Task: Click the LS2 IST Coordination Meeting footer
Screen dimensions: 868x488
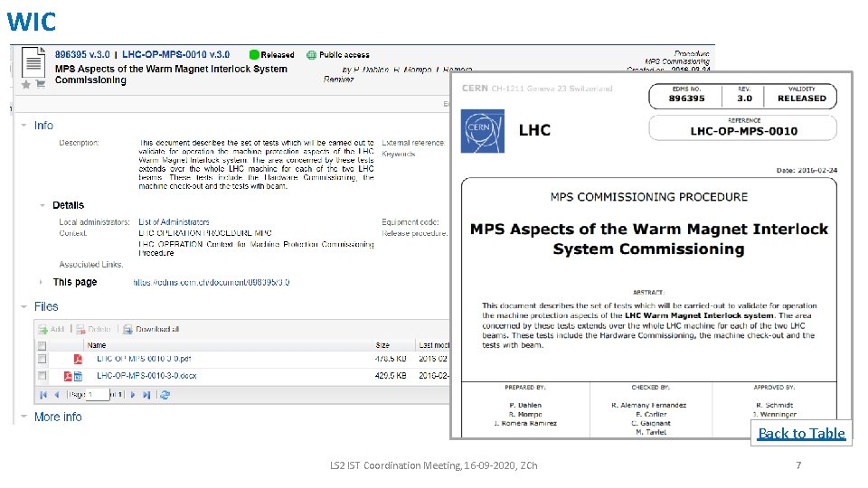Action: [x=433, y=466]
